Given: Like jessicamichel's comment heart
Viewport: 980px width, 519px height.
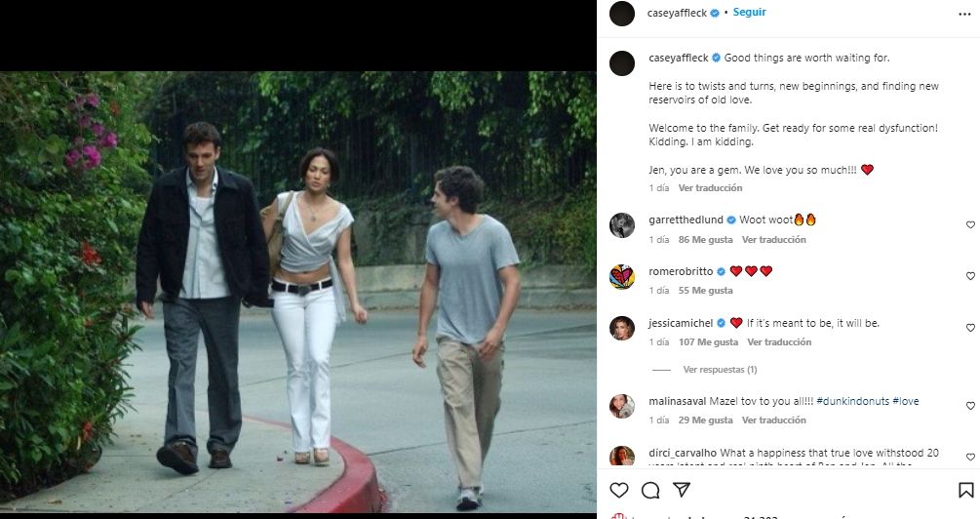Looking at the screenshot, I should coord(970,328).
